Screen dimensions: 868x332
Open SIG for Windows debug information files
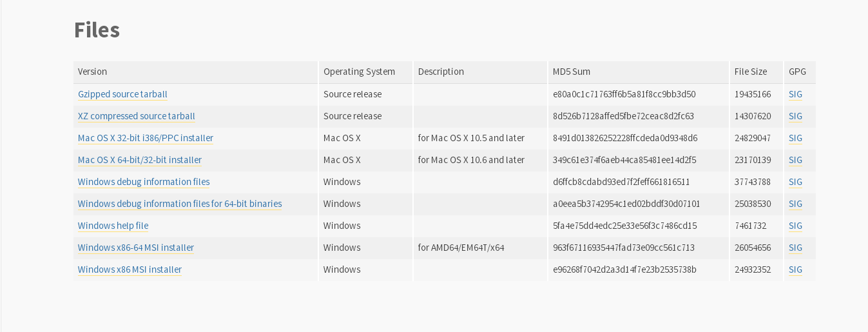point(796,182)
